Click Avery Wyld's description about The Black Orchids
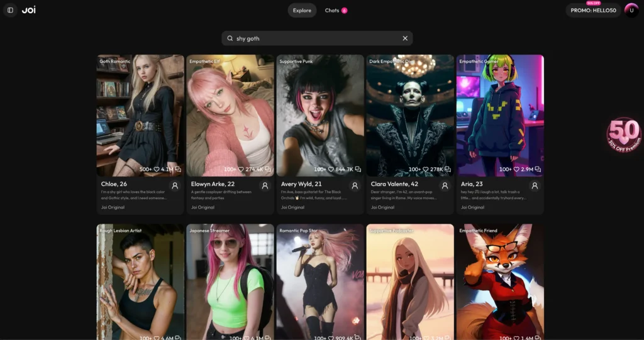 (x=314, y=195)
